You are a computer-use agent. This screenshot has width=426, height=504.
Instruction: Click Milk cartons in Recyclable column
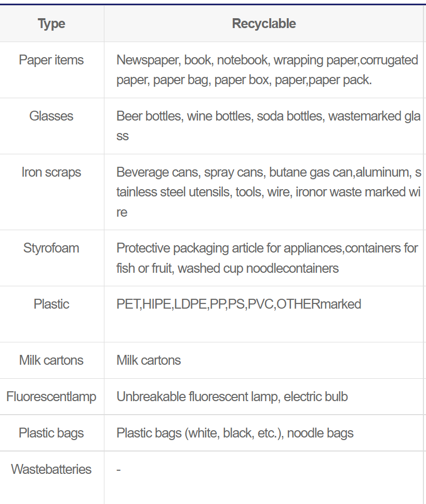tap(149, 361)
